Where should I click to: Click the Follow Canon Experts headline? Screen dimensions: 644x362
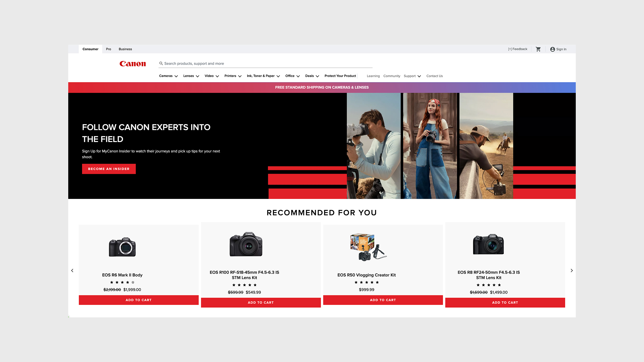[146, 133]
